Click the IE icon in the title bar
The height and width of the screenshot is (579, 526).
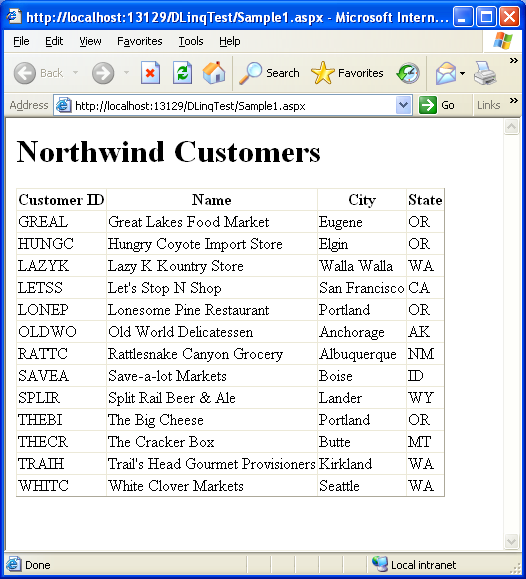tap(14, 16)
